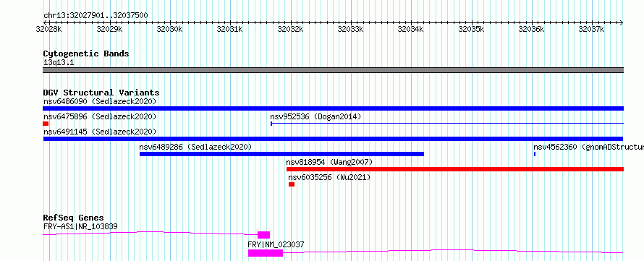Image resolution: width=644 pixels, height=261 pixels.
Task: Click the nsv818954 red variant bar
Action: click(x=455, y=169)
